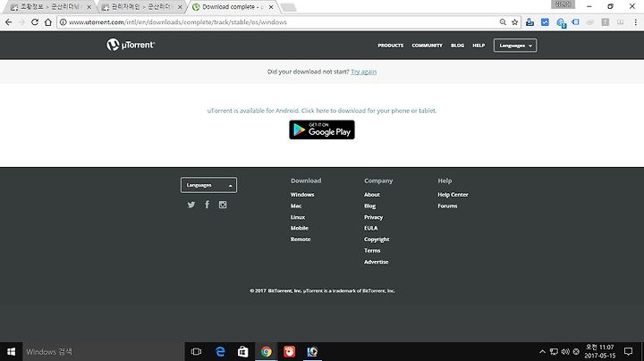Click the browser home icon
Image resolution: width=644 pixels, height=361 pixels.
click(x=48, y=22)
